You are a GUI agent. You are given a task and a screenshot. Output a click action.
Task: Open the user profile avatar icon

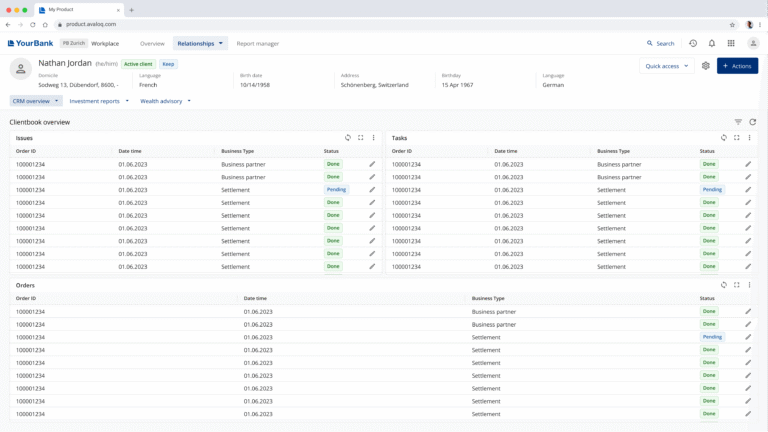tap(753, 44)
